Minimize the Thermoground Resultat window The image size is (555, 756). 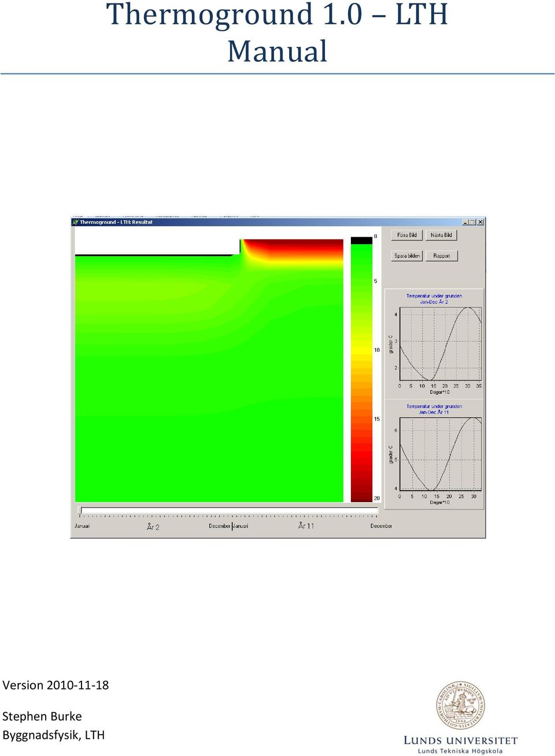click(x=465, y=222)
